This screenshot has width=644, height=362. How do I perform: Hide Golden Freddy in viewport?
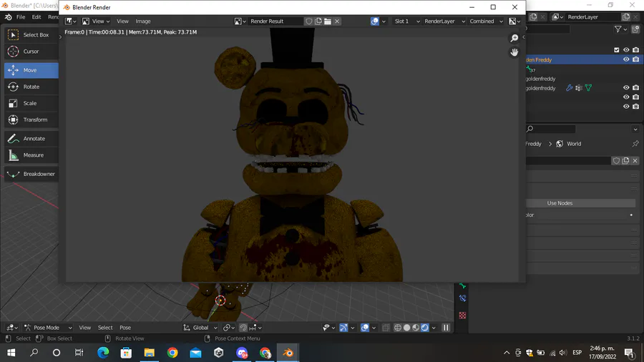point(626,59)
